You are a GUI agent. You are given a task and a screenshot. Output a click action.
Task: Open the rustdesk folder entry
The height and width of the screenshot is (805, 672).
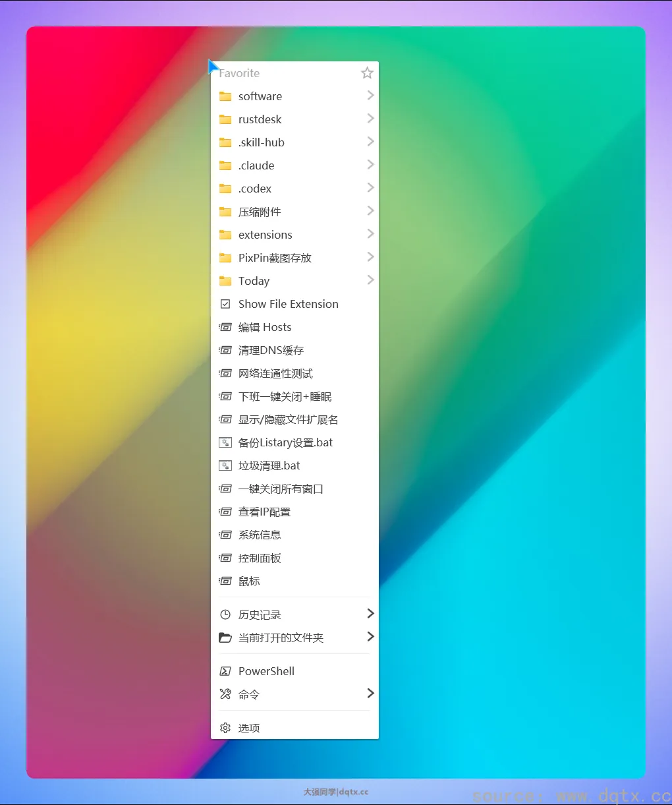tap(260, 119)
